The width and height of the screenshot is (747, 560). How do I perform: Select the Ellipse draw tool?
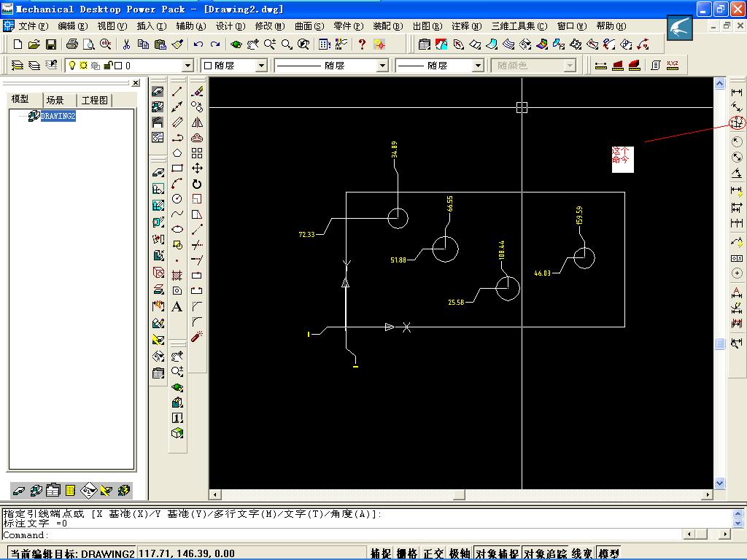pos(177,229)
